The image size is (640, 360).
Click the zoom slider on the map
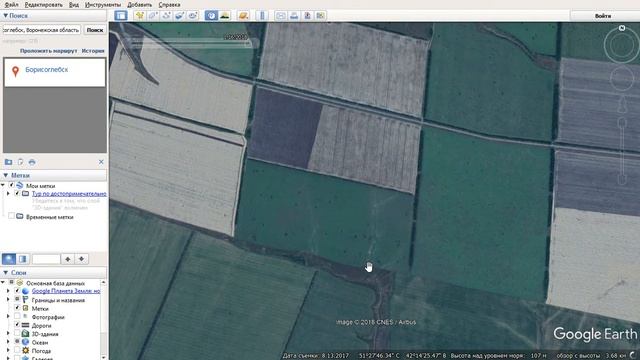pyautogui.click(x=622, y=152)
